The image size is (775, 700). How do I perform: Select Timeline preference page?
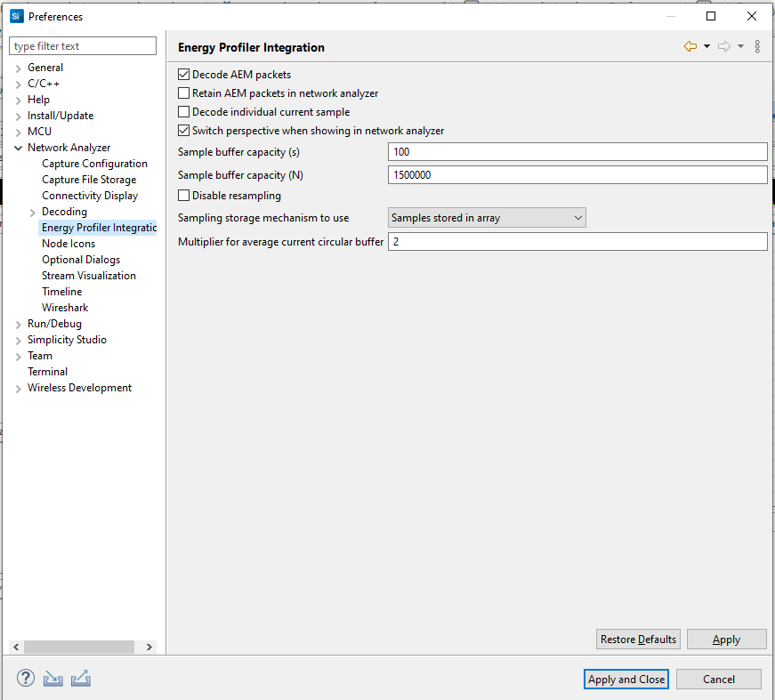pyautogui.click(x=61, y=292)
